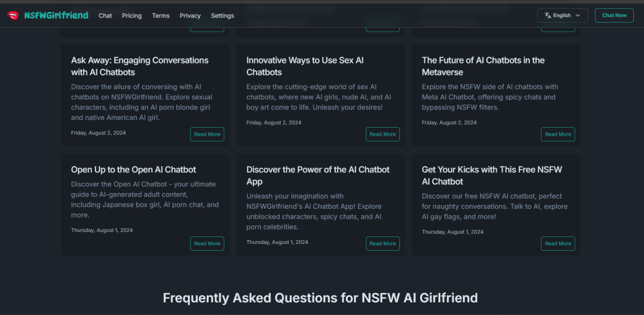Viewport: 644px width, 315px height.
Task: Open the Ask Away article title
Action: tap(140, 66)
